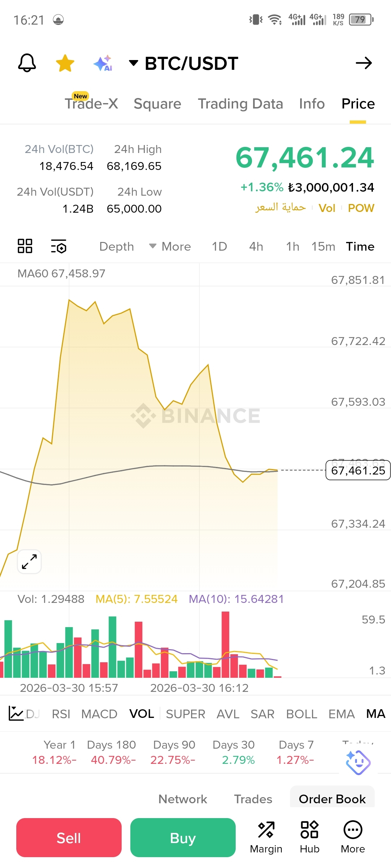This screenshot has width=391, height=868.
Task: Open the More circle menu
Action: tap(353, 837)
